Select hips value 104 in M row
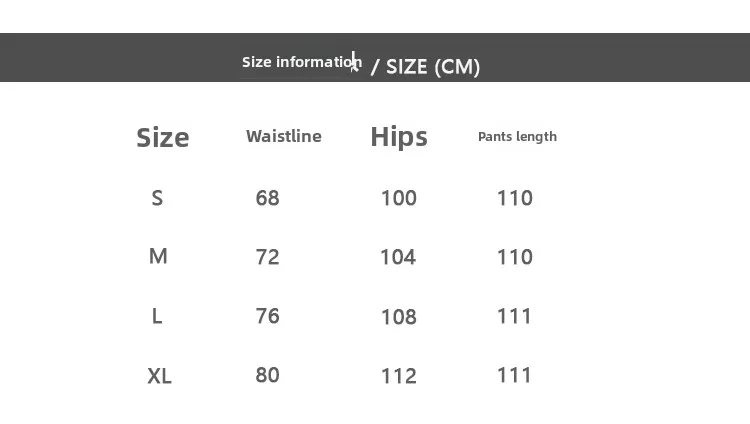This screenshot has width=750, height=424. 398,257
